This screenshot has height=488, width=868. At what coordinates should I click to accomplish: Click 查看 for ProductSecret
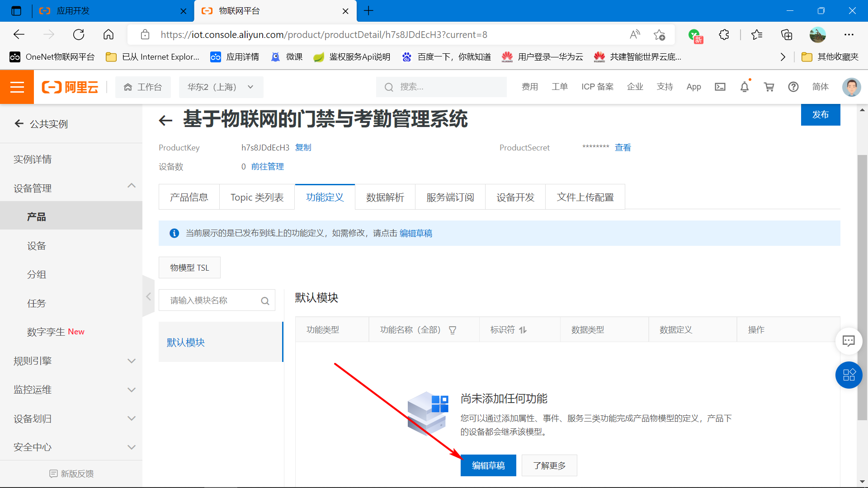[623, 148]
